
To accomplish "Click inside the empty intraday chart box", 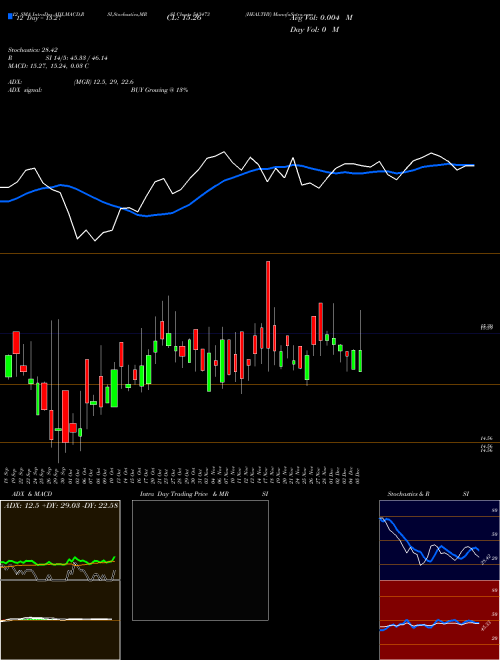I will 200,560.
